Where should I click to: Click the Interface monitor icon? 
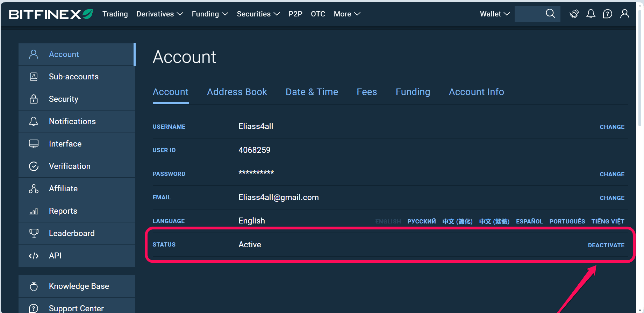[x=34, y=144]
